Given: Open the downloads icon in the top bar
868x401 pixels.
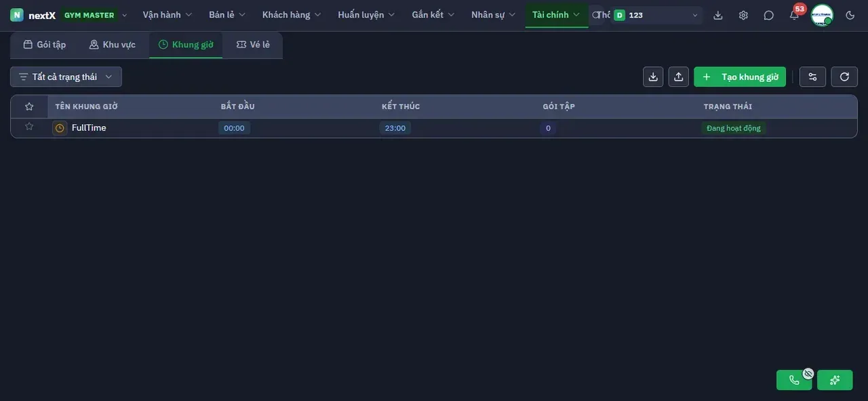Looking at the screenshot, I should click(x=718, y=15).
